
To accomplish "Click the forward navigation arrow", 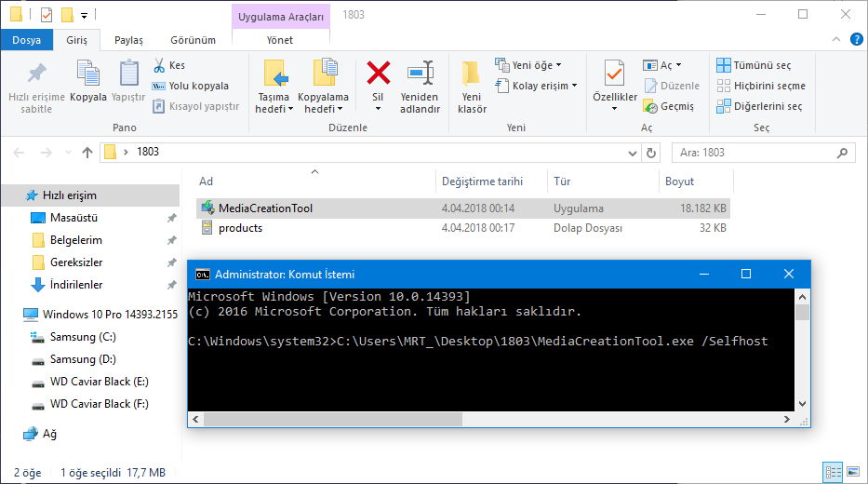I will point(46,153).
